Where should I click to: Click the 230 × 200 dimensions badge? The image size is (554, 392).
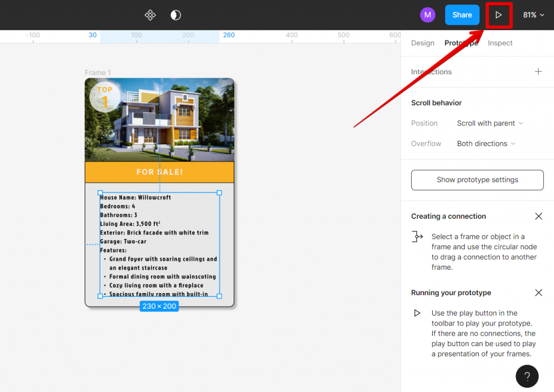click(x=159, y=305)
